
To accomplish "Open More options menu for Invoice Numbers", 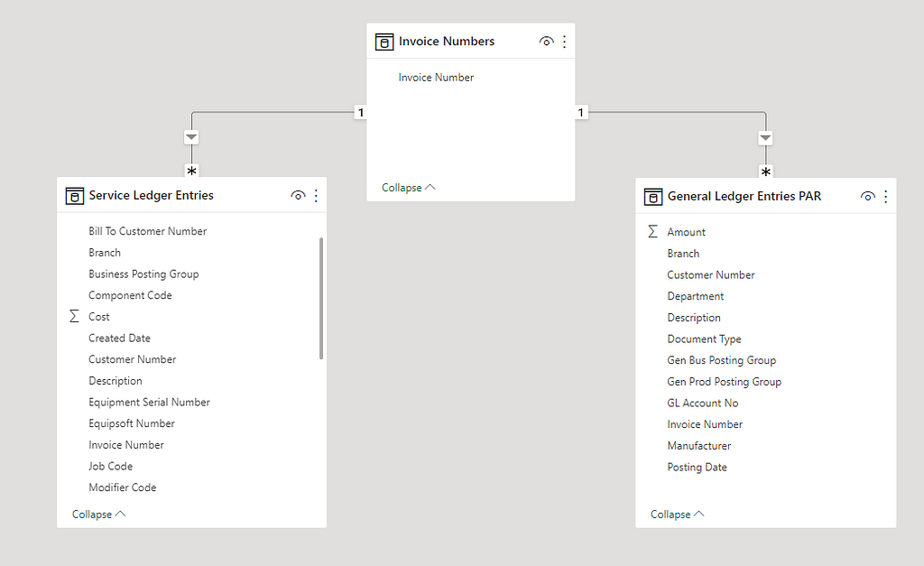I will click(564, 41).
